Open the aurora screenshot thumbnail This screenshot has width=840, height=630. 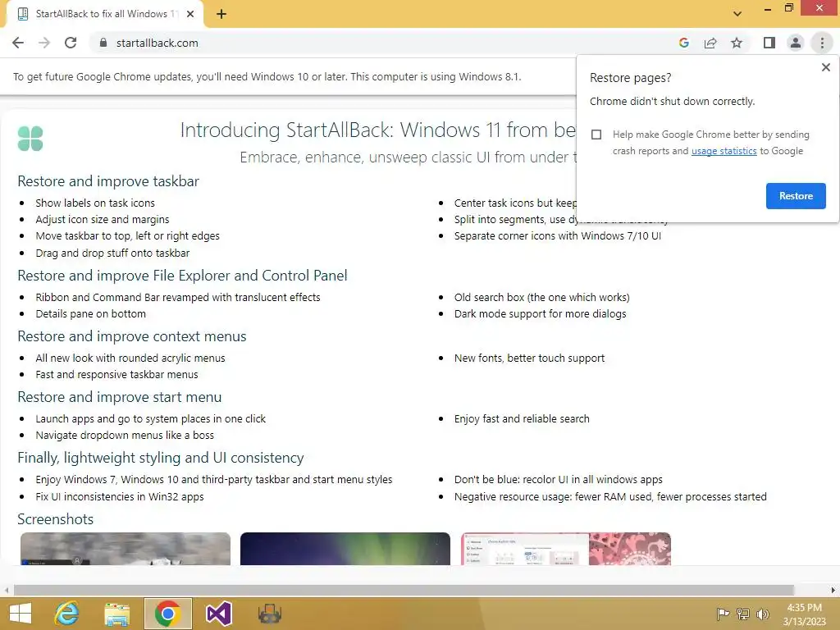(x=345, y=549)
